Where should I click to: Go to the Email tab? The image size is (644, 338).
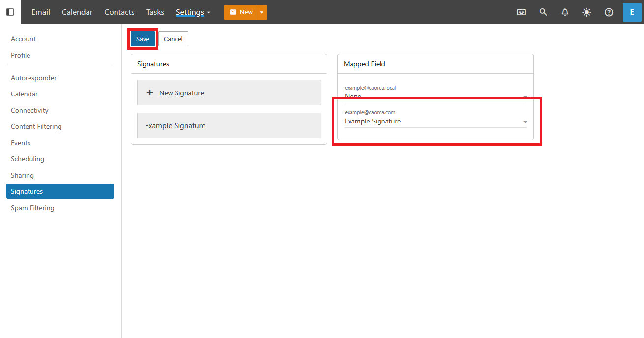(41, 12)
